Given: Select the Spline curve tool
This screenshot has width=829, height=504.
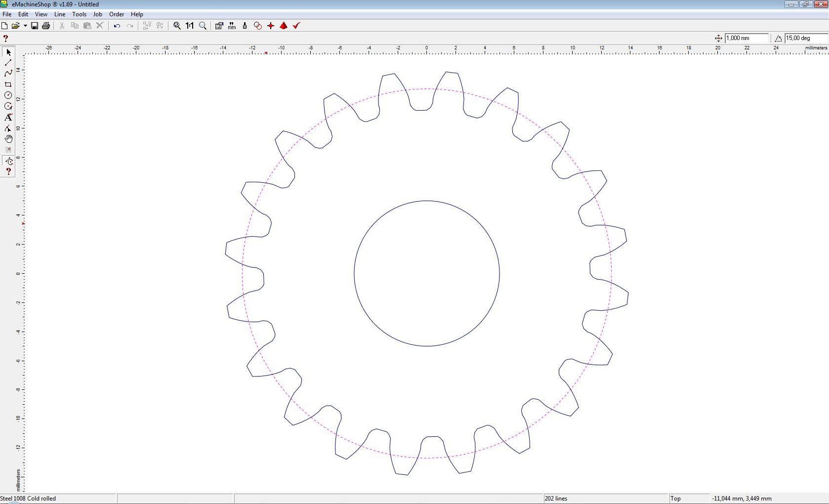Looking at the screenshot, I should point(8,73).
